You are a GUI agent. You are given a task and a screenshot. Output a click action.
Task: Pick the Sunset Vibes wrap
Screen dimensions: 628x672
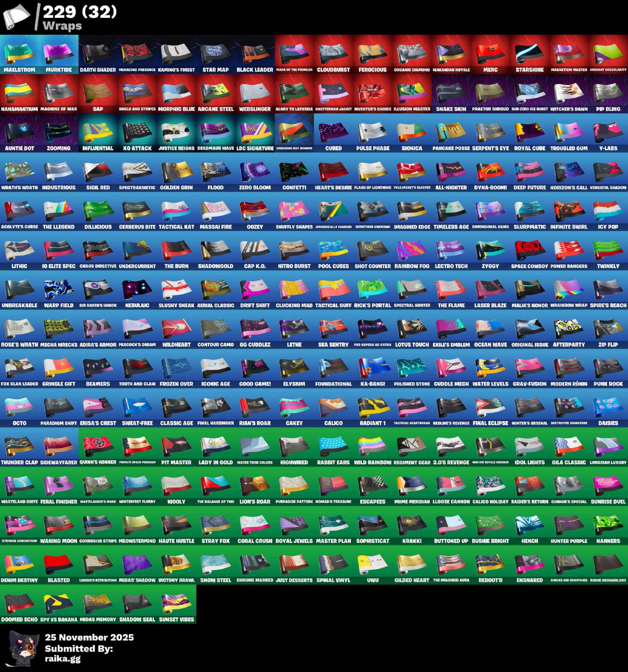[x=176, y=604]
